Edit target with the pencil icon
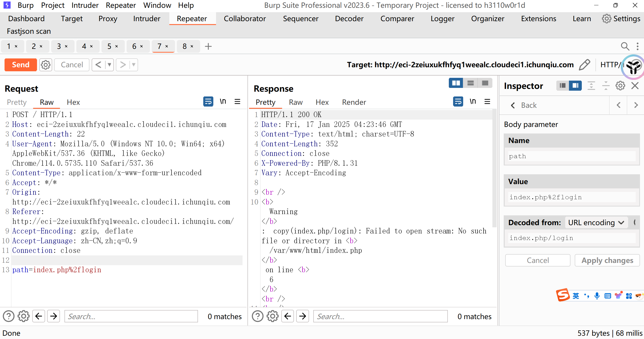Image resolution: width=644 pixels, height=339 pixels. (x=585, y=65)
